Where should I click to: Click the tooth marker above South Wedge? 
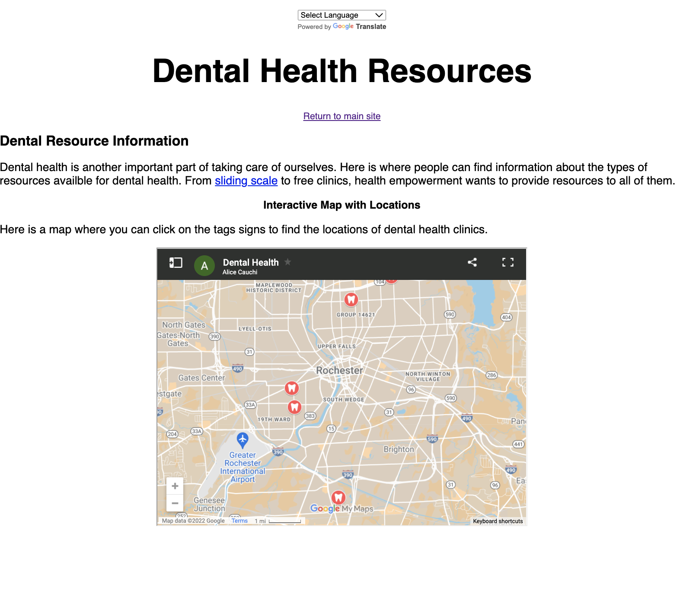(x=292, y=388)
